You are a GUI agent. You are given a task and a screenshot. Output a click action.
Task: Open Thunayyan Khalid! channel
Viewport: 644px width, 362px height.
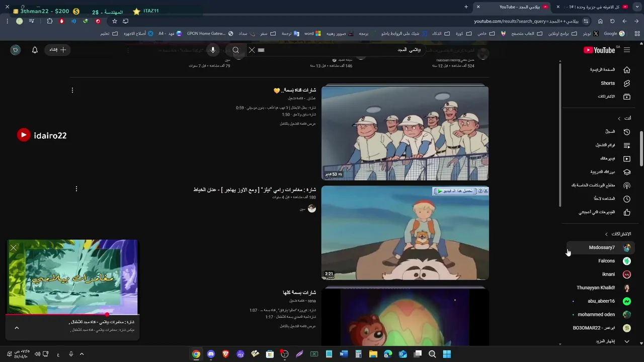point(600,288)
